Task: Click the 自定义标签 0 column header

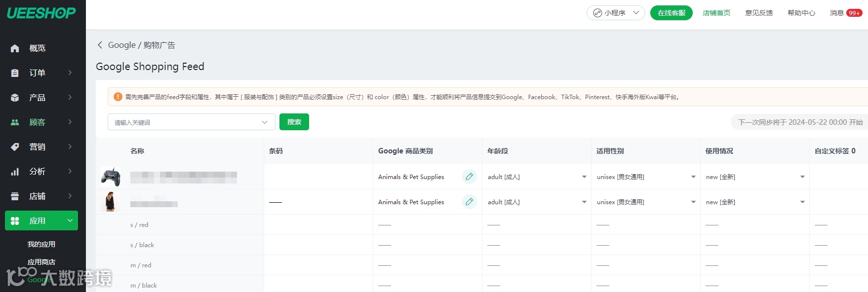Action: 835,151
